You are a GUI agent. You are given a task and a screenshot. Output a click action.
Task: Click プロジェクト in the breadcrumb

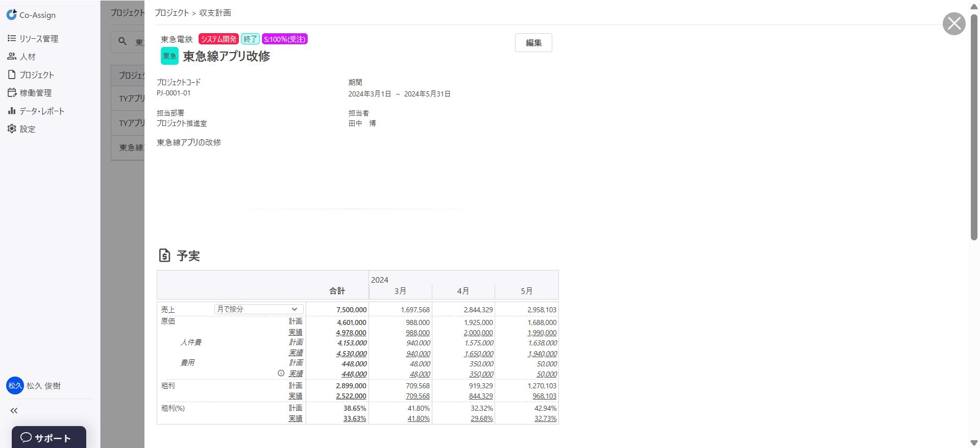(171, 13)
